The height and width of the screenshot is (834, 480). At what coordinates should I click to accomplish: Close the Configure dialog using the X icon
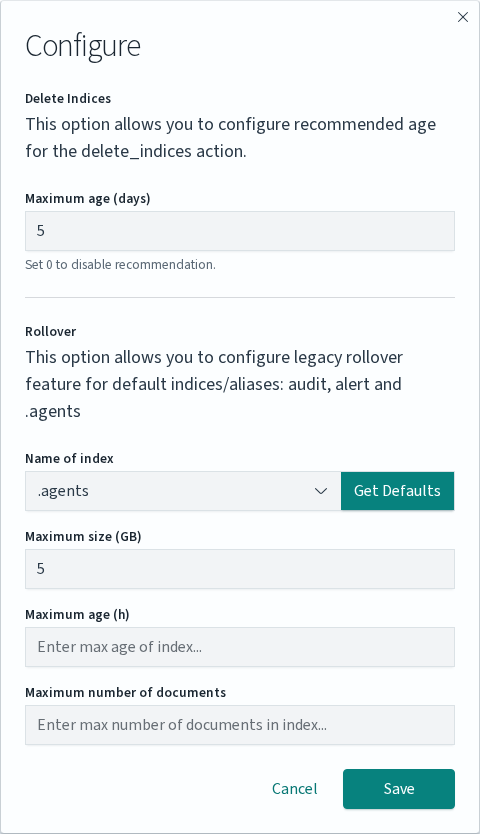(462, 17)
